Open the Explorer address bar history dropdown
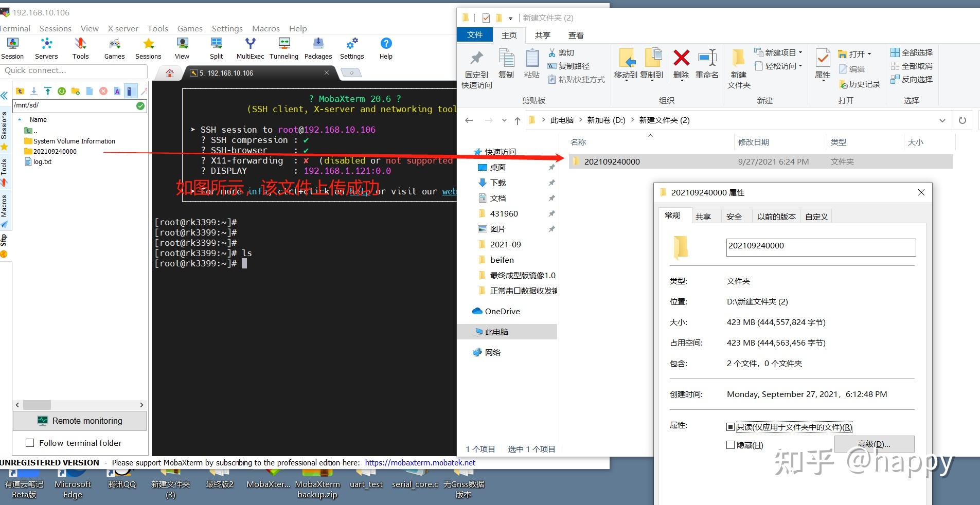 pyautogui.click(x=942, y=120)
